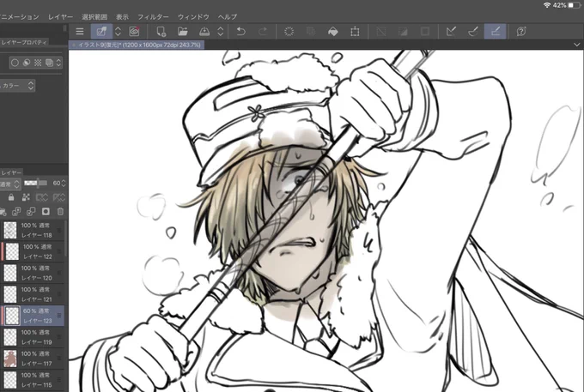
Task: Select レイヤー 122 row
Action: (x=33, y=251)
